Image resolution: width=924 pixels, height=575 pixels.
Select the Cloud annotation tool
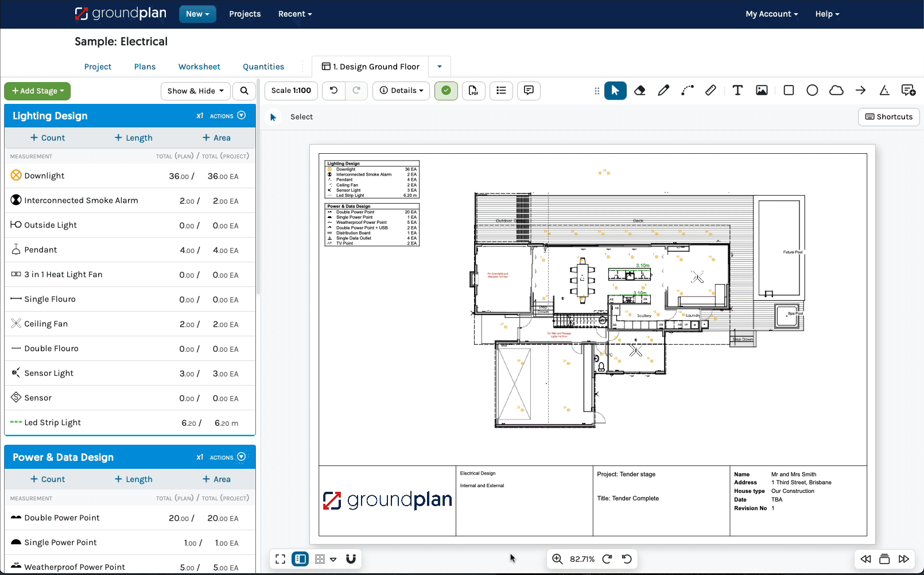(x=837, y=91)
